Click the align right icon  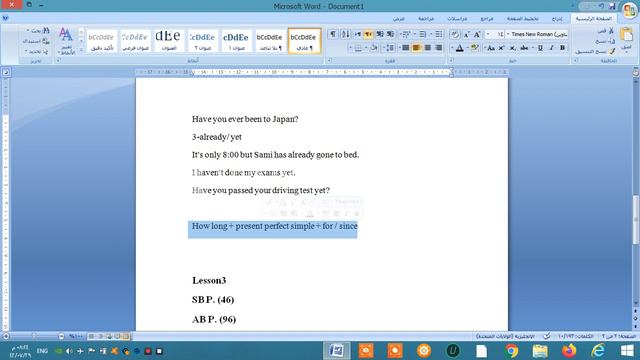(x=438, y=48)
